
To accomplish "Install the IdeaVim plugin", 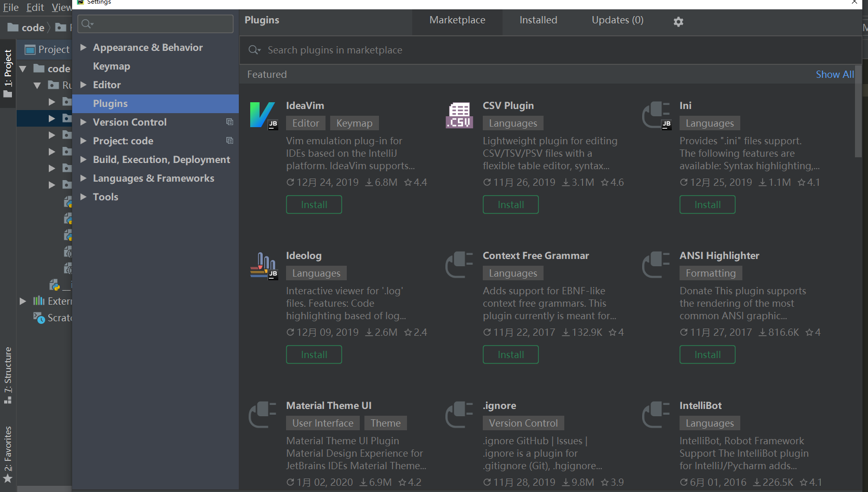I will (x=314, y=204).
